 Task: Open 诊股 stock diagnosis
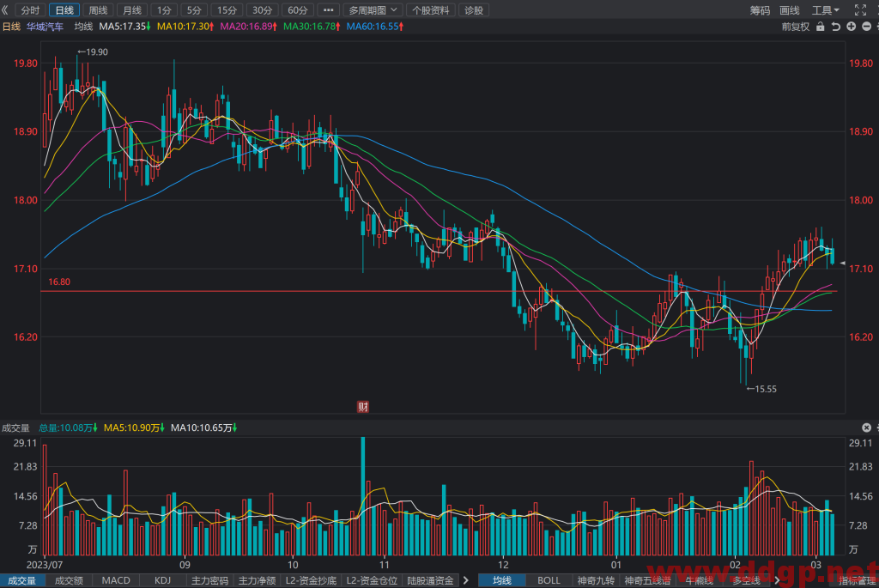coord(474,10)
